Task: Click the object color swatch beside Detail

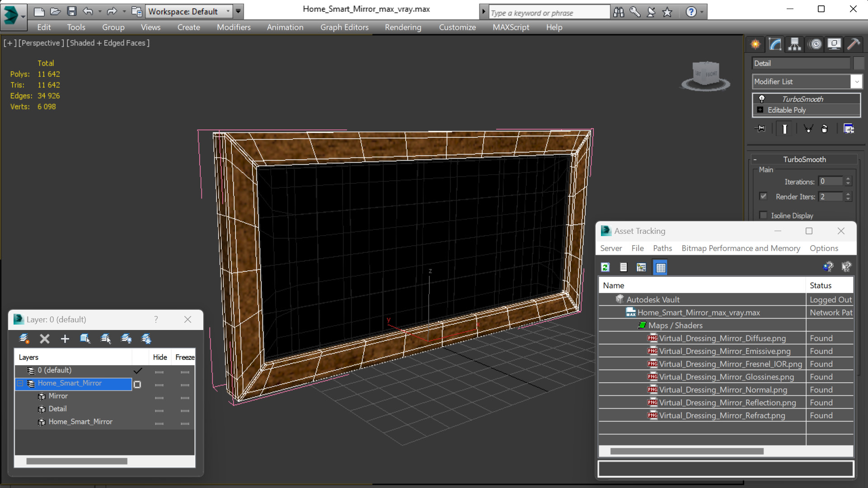Action: (859, 63)
